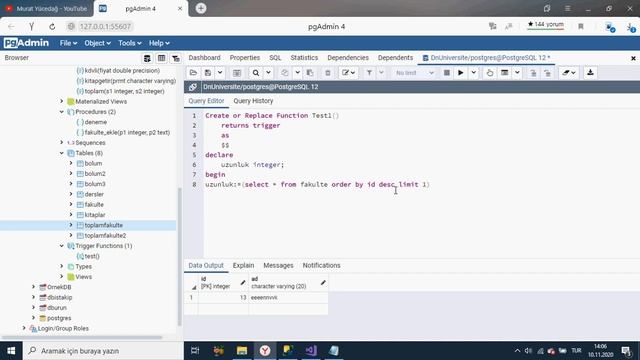Expand the Sequences node

click(x=62, y=142)
